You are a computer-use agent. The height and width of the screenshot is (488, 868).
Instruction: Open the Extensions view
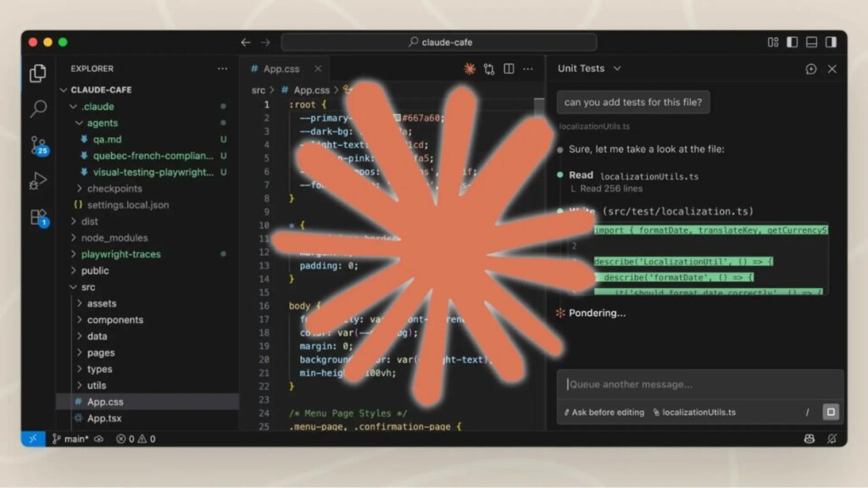[x=39, y=218]
